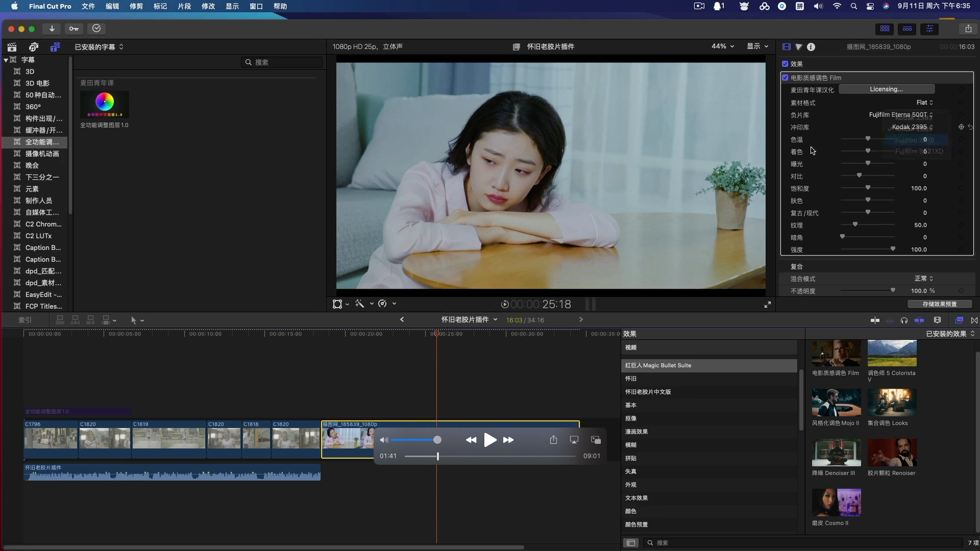The width and height of the screenshot is (980, 551).
Task: Open the transform tool icon below viewer
Action: pos(337,304)
